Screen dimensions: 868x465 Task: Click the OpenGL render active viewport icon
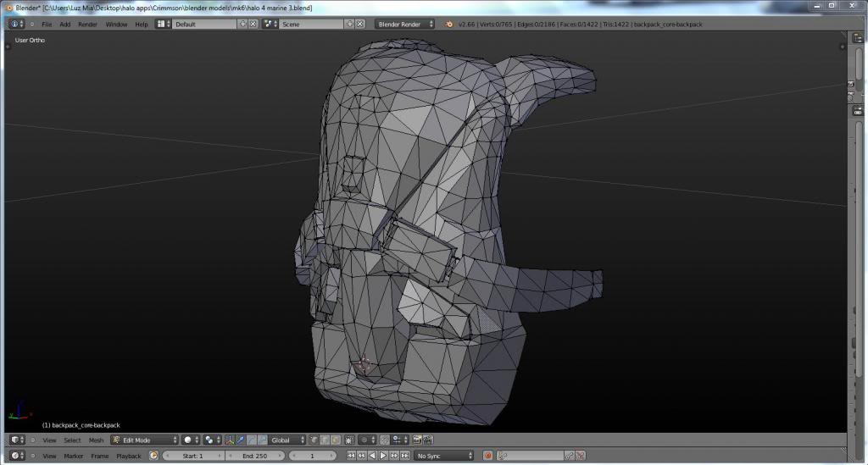(x=417, y=440)
